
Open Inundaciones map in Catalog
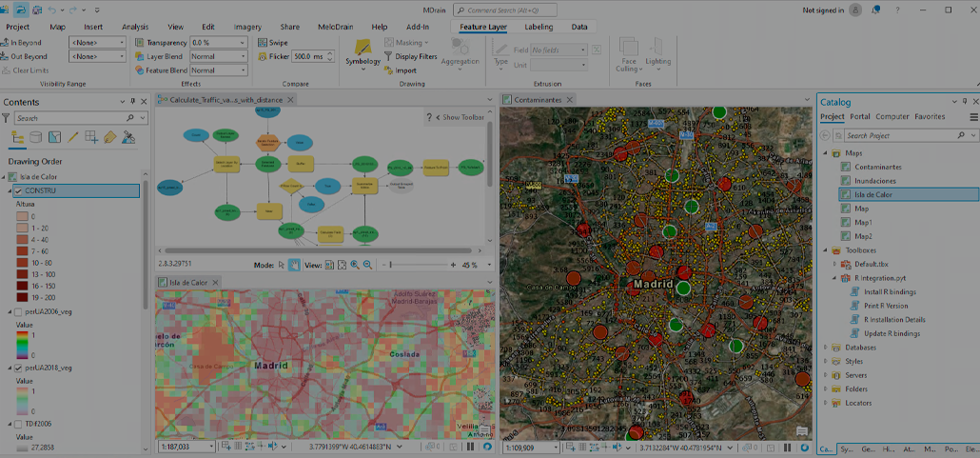pyautogui.click(x=875, y=181)
